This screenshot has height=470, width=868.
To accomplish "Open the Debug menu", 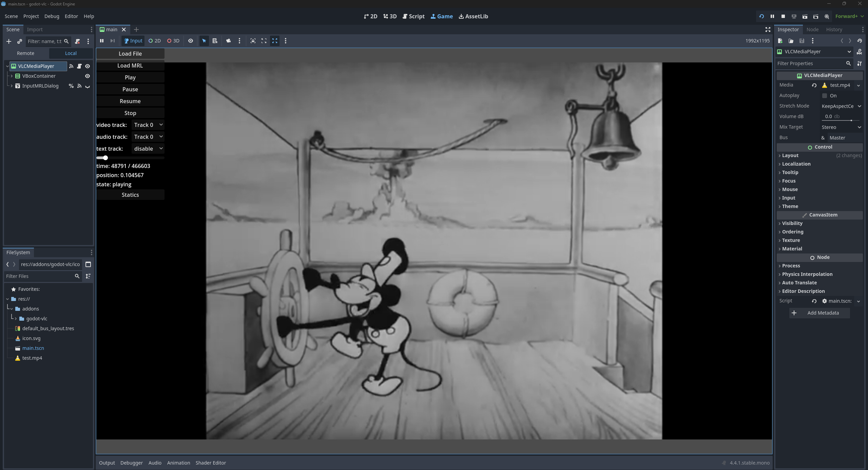I will (x=52, y=16).
